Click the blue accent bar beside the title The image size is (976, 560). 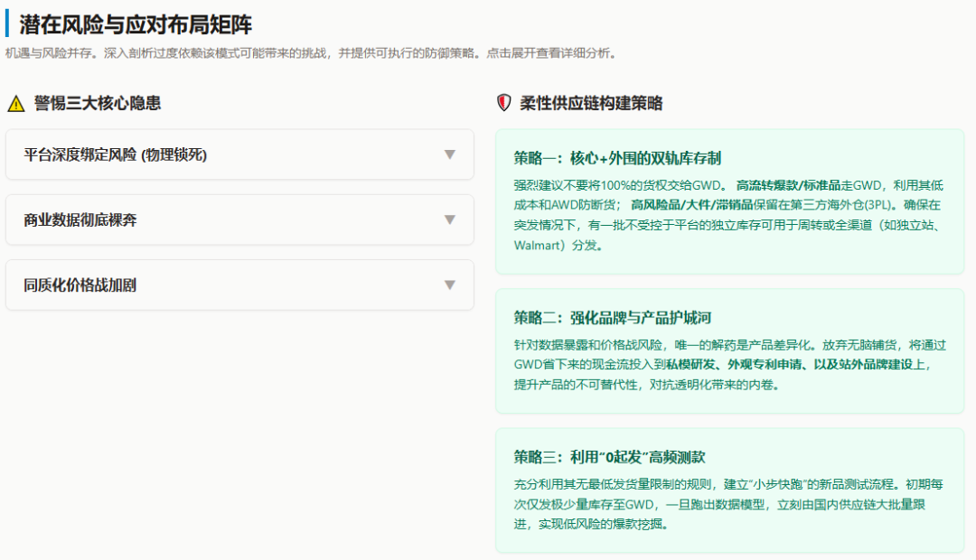7,23
